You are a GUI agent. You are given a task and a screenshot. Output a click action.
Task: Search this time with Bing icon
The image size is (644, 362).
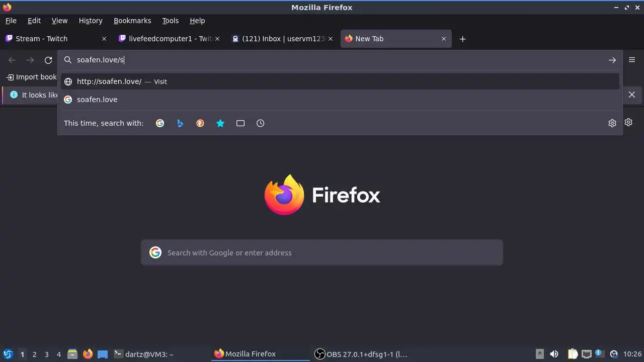pyautogui.click(x=180, y=123)
